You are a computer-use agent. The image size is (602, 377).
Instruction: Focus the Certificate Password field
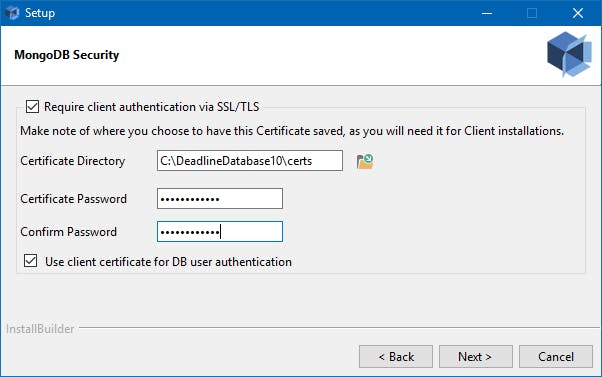point(220,198)
